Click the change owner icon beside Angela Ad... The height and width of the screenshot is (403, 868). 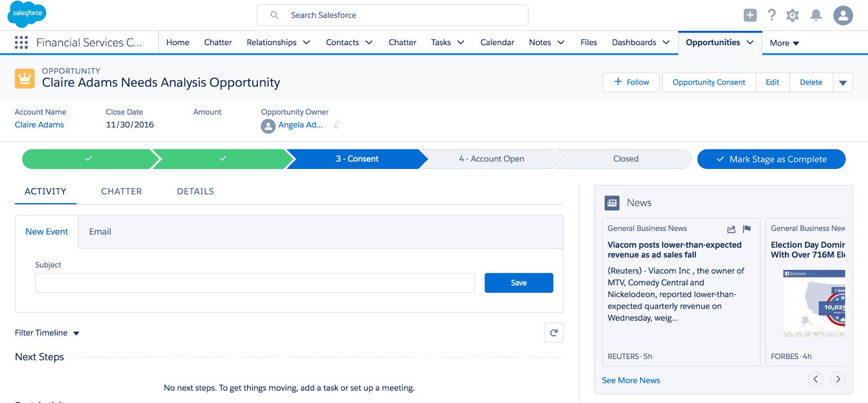tap(337, 125)
